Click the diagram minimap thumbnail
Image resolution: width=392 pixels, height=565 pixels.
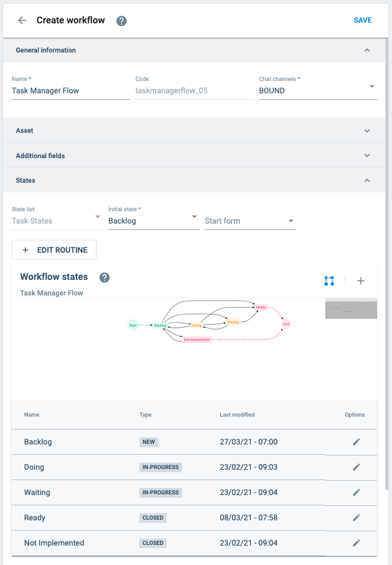[x=351, y=308]
